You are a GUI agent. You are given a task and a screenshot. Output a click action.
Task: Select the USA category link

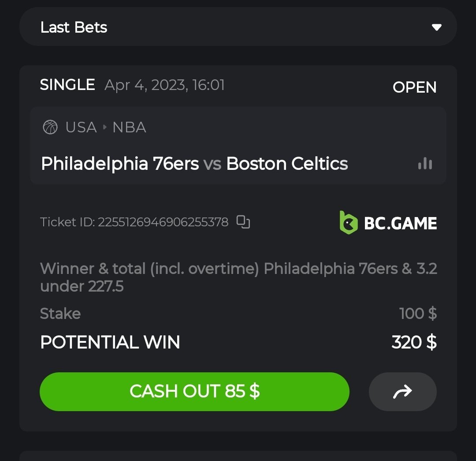pyautogui.click(x=81, y=127)
